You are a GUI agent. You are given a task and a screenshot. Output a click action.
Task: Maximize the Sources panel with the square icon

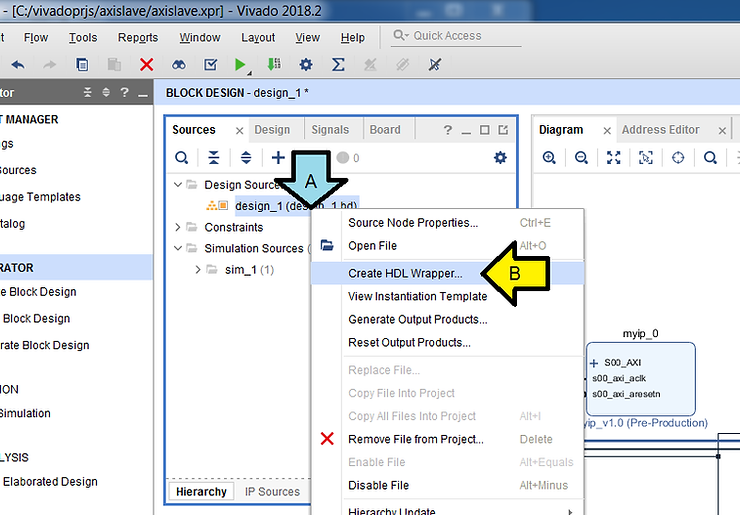point(484,130)
